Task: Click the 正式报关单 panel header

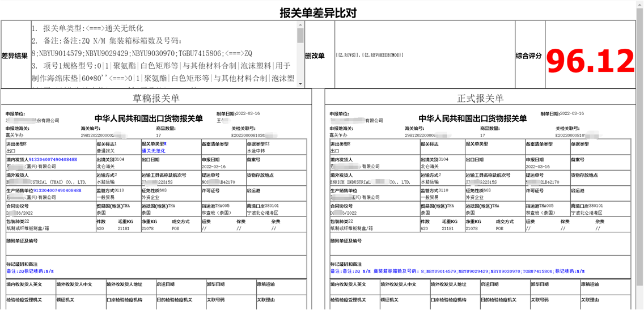Action: click(480, 98)
